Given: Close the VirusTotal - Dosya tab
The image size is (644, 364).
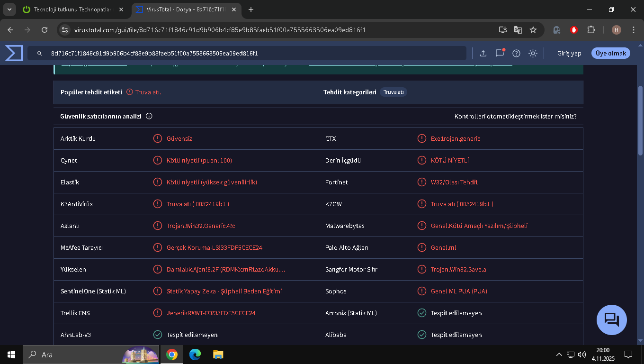Looking at the screenshot, I should 234,9.
